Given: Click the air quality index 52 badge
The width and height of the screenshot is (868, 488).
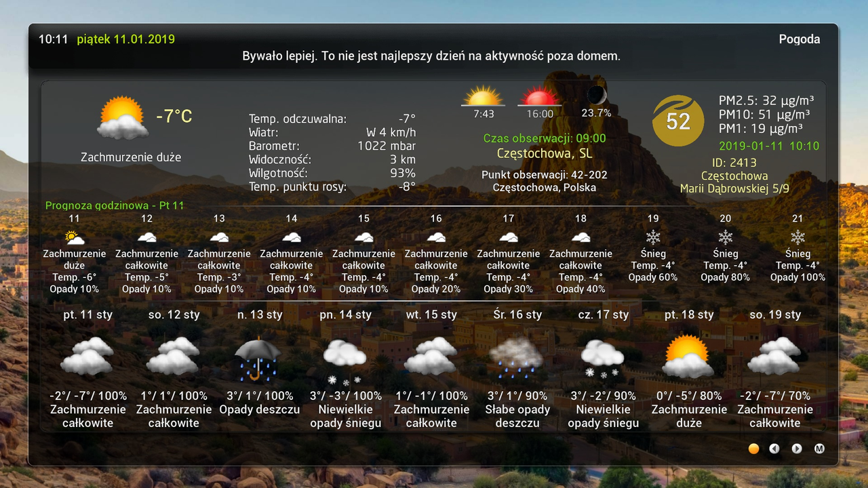Looking at the screenshot, I should (677, 121).
